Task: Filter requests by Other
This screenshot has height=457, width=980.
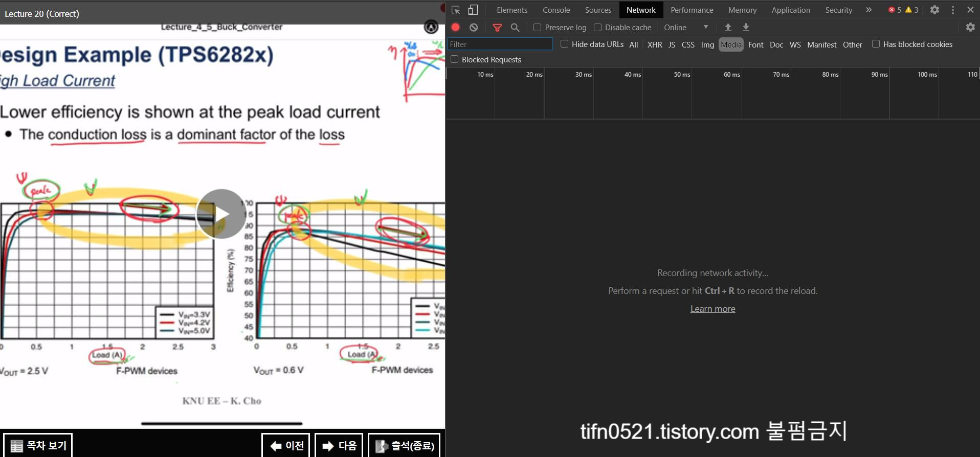Action: click(x=852, y=44)
